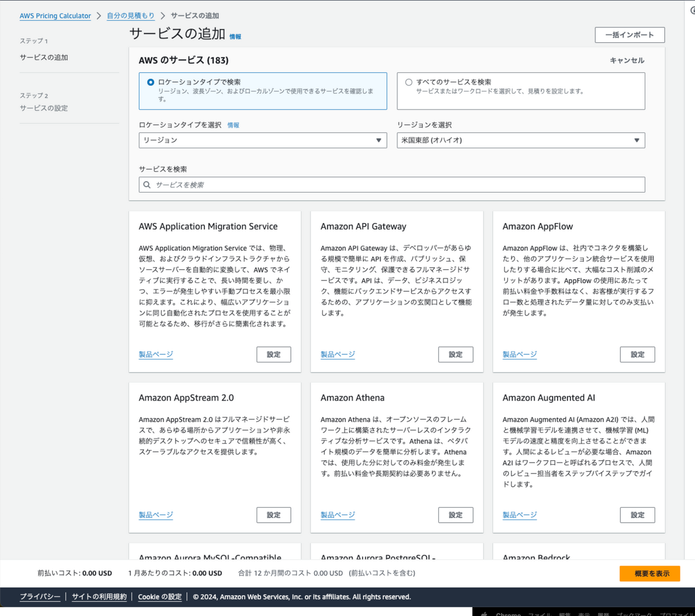Screen dimensions: 695x616
Task: Select the すべてのサービスを検索 radio option
Action: tap(409, 82)
